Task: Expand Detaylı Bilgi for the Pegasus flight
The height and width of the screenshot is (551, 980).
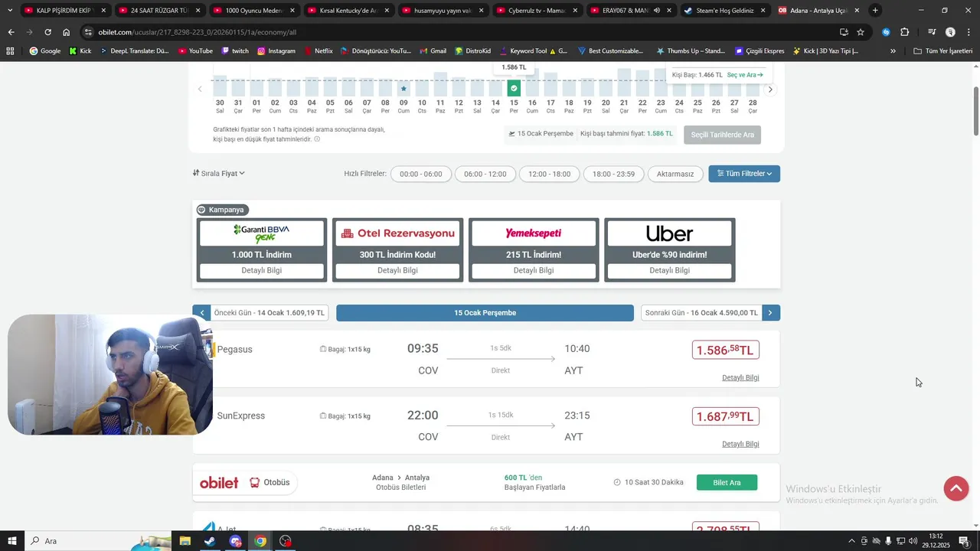Action: click(740, 377)
